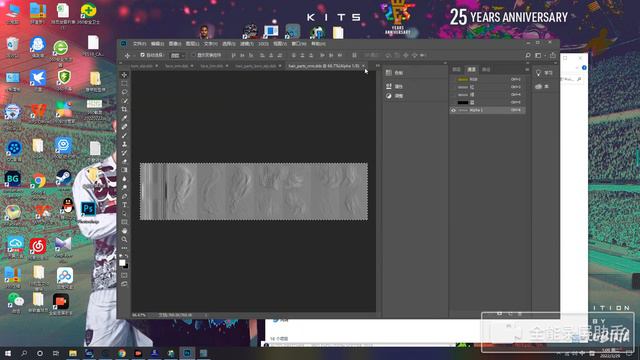
Task: Select the Eyedropper tool
Action: point(124,118)
